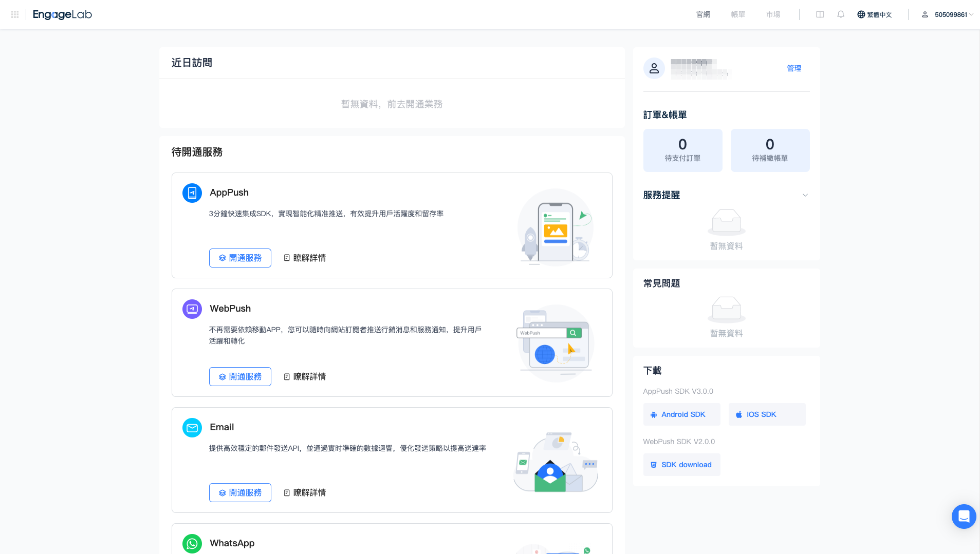This screenshot has width=980, height=554.
Task: Click the AppPush phone illustration
Action: 556,226
